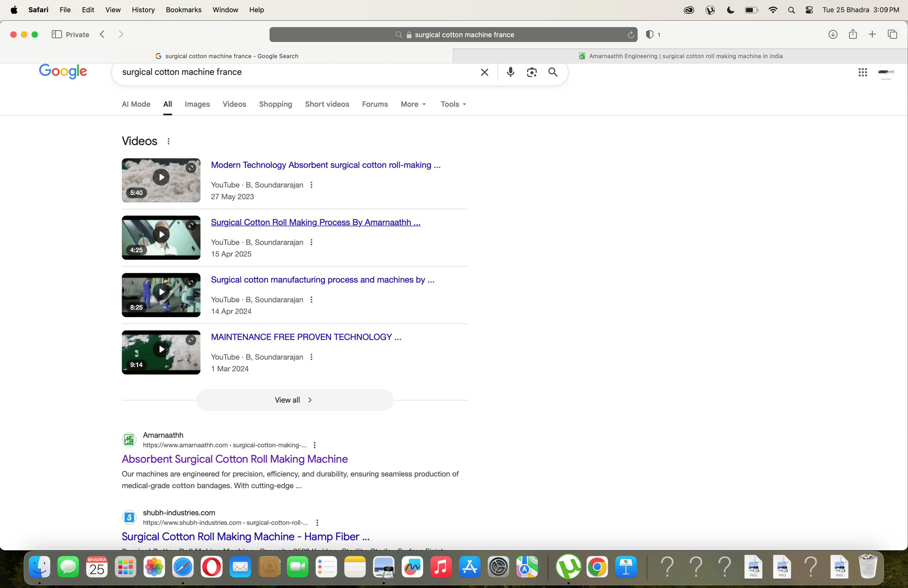Expand the More search categories dropdown

[413, 104]
